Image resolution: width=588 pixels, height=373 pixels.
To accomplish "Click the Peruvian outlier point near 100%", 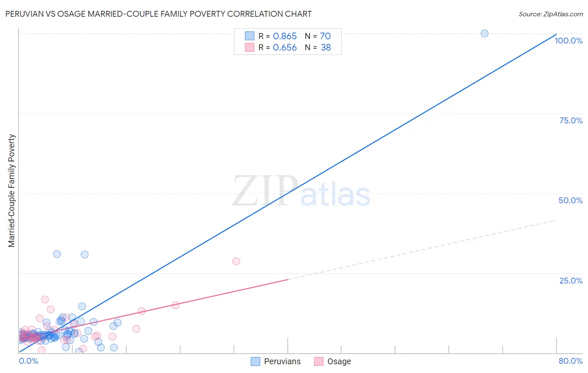I will [x=484, y=33].
